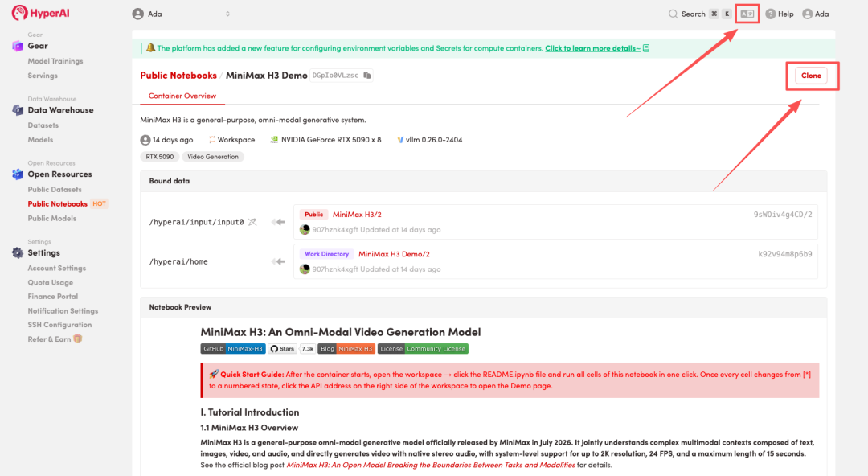Click the HOT badge next to Public Notebooks
868x476 pixels.
[x=99, y=204]
